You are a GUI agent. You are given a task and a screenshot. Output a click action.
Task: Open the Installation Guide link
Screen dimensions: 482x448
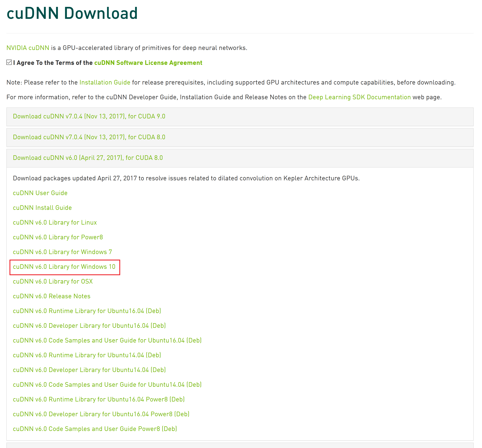[105, 82]
